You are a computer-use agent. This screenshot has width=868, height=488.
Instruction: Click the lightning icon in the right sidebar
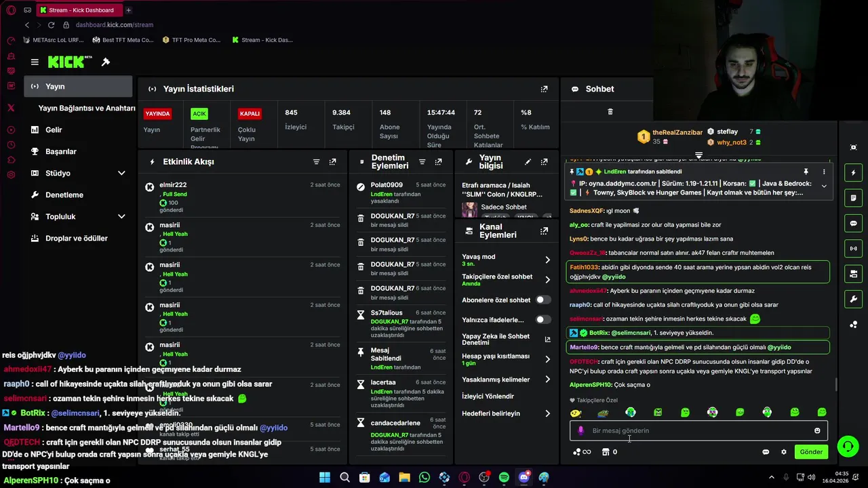click(854, 173)
